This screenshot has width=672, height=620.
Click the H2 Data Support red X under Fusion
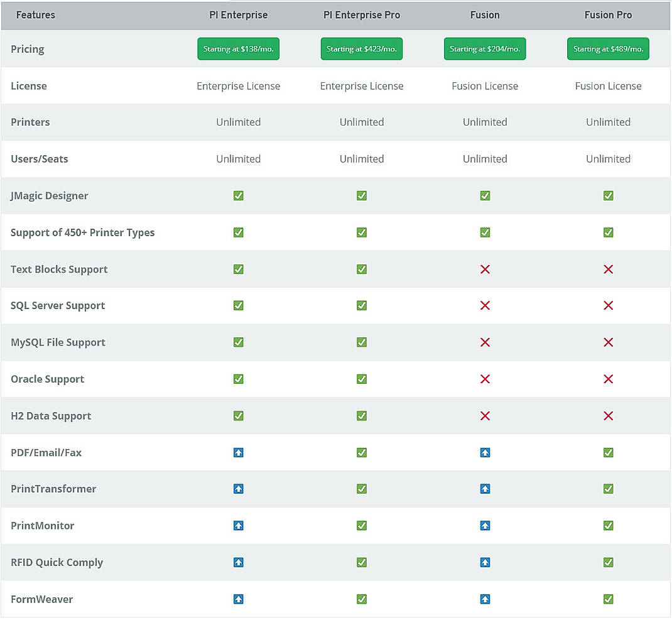pyautogui.click(x=485, y=416)
